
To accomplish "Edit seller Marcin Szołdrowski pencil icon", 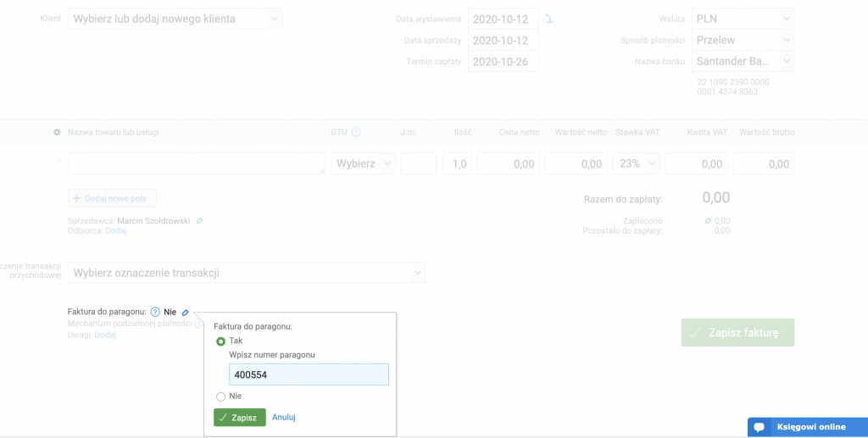I will pos(199,220).
